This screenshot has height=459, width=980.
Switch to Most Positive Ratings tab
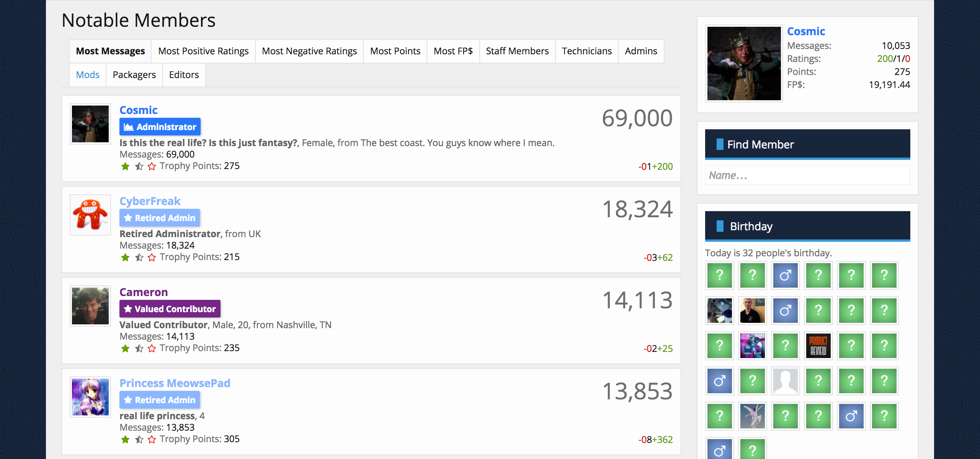(203, 51)
